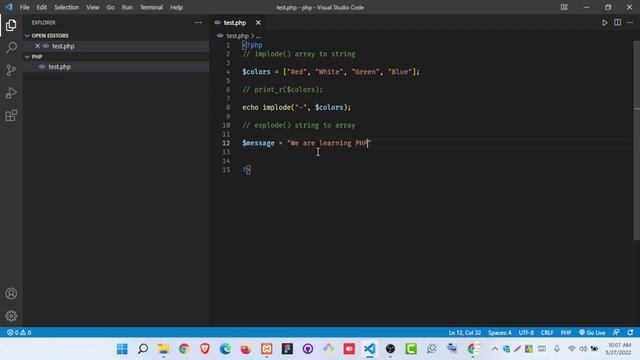Change encoding via UTF-8 indicator

click(526, 333)
